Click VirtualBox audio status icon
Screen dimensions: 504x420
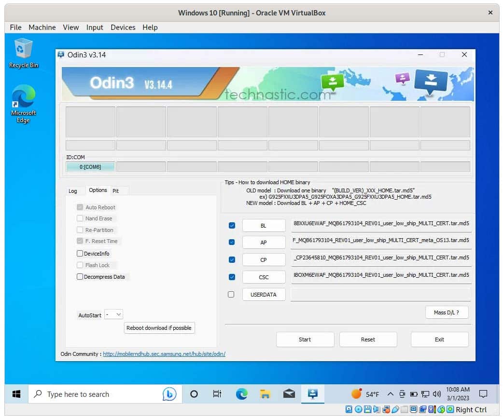click(x=377, y=409)
